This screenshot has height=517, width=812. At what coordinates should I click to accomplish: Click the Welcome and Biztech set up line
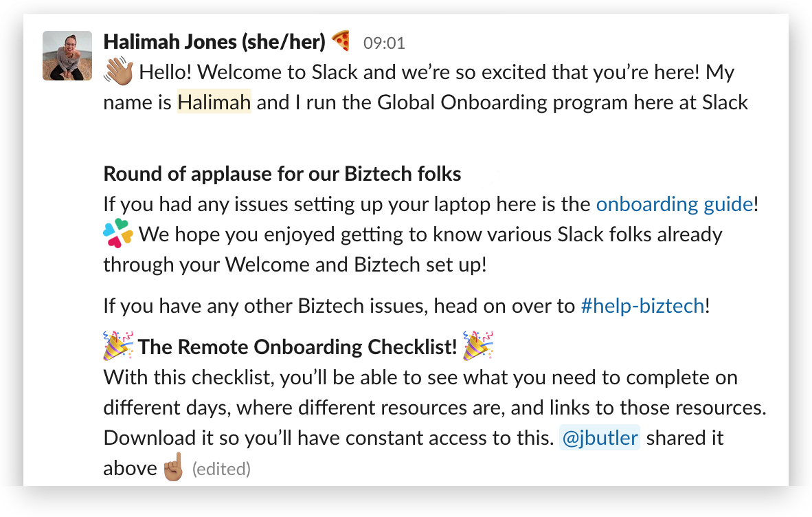295,265
